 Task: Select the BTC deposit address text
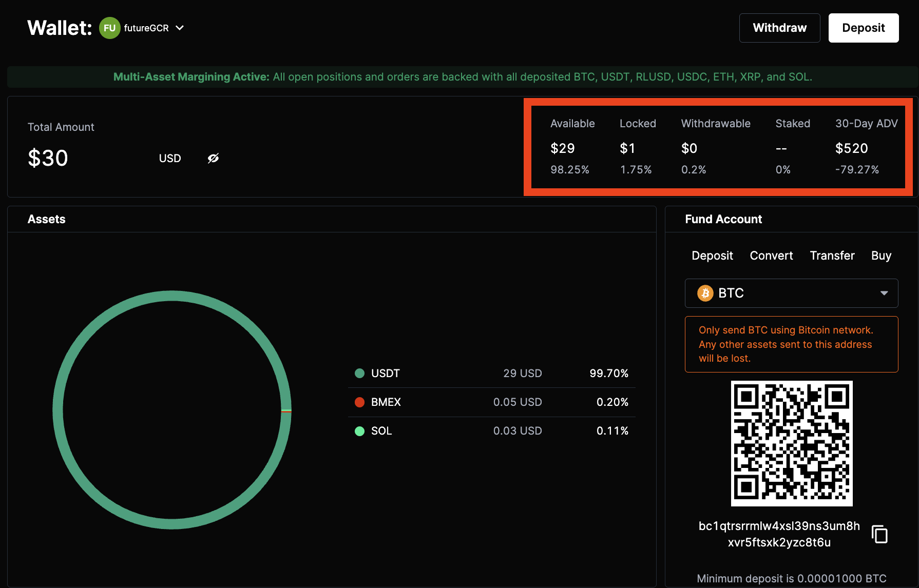pyautogui.click(x=779, y=534)
